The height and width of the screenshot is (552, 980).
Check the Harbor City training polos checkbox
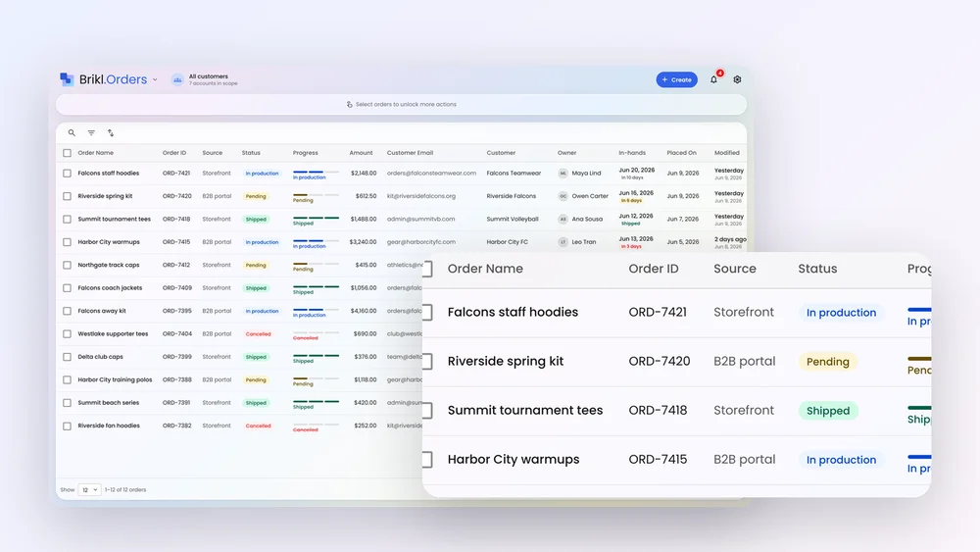tap(67, 380)
